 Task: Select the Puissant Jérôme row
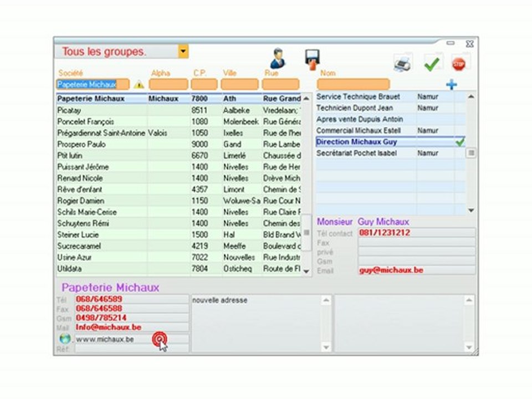pos(179,167)
